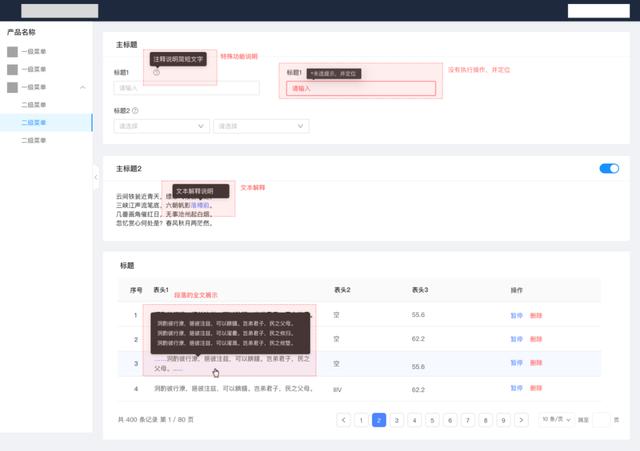The image size is (640, 451).
Task: Click the 62.2 value in row 2
Action: 418,339
